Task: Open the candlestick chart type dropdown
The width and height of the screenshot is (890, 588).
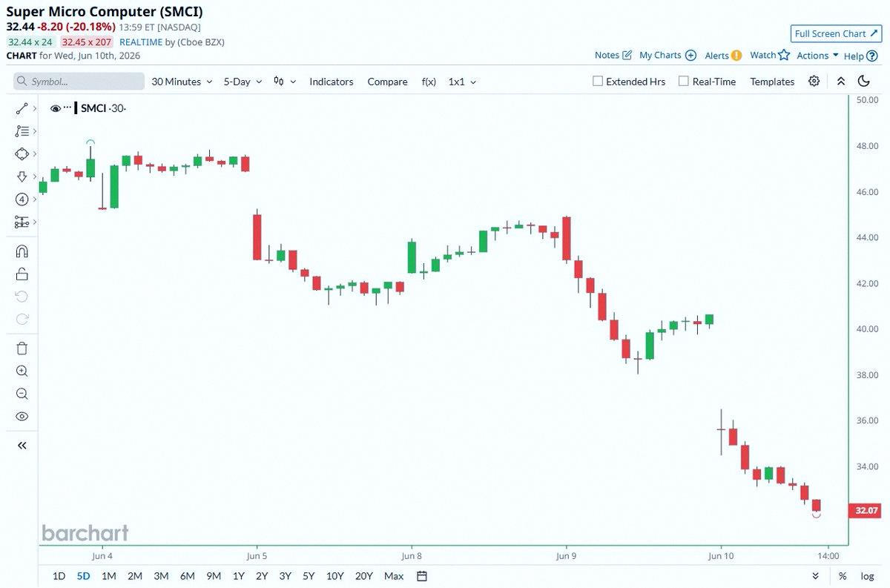Action: (285, 82)
